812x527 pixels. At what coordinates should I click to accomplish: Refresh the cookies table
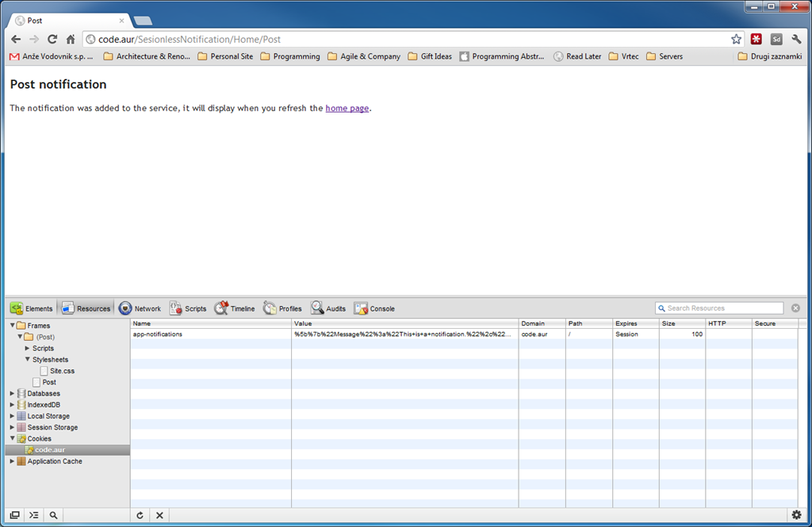[140, 515]
